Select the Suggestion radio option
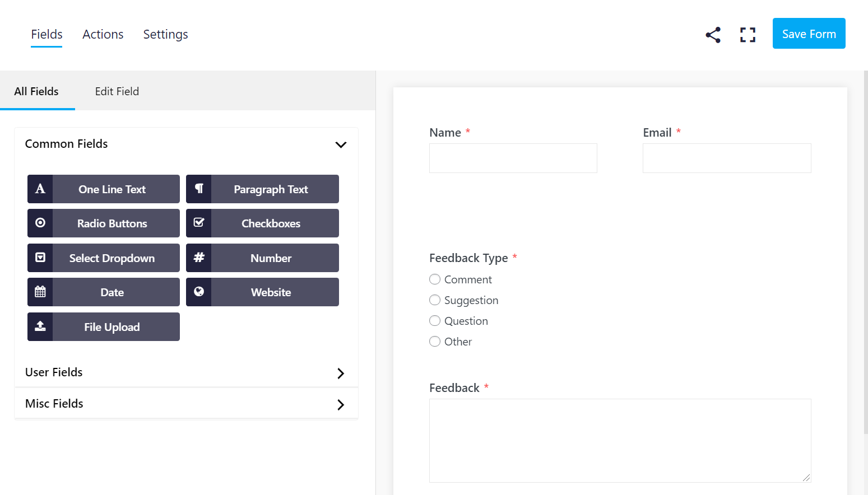This screenshot has height=495, width=868. pos(435,300)
